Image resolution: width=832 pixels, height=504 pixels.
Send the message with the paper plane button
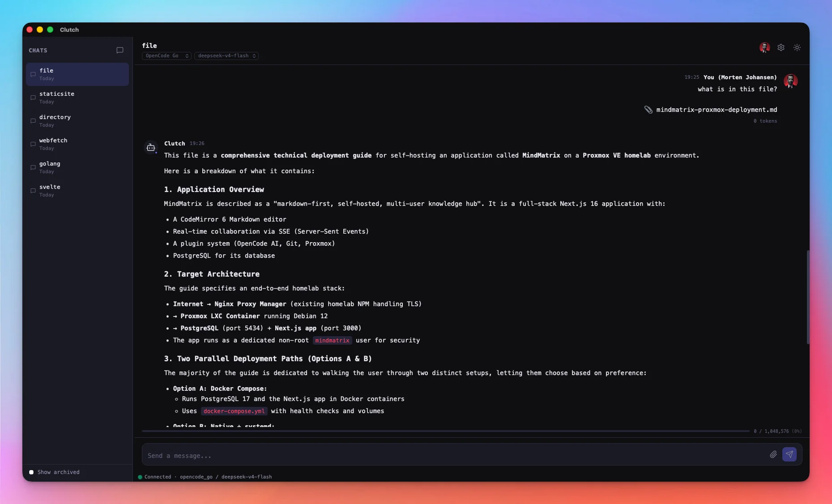click(789, 454)
